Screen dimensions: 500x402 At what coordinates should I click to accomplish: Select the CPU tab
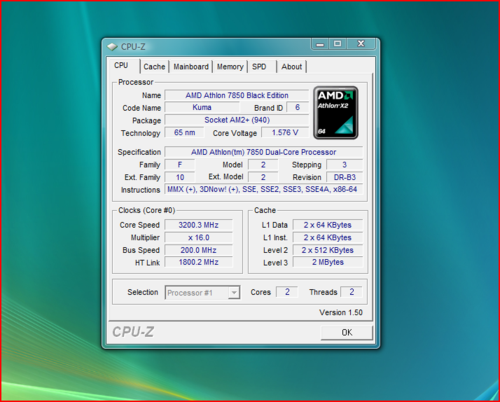(x=121, y=65)
